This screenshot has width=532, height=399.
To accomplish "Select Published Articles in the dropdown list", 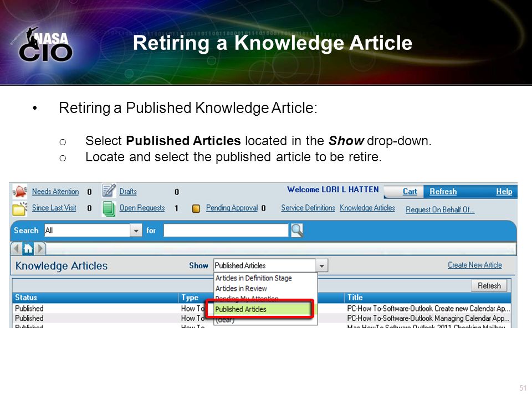I will click(263, 309).
